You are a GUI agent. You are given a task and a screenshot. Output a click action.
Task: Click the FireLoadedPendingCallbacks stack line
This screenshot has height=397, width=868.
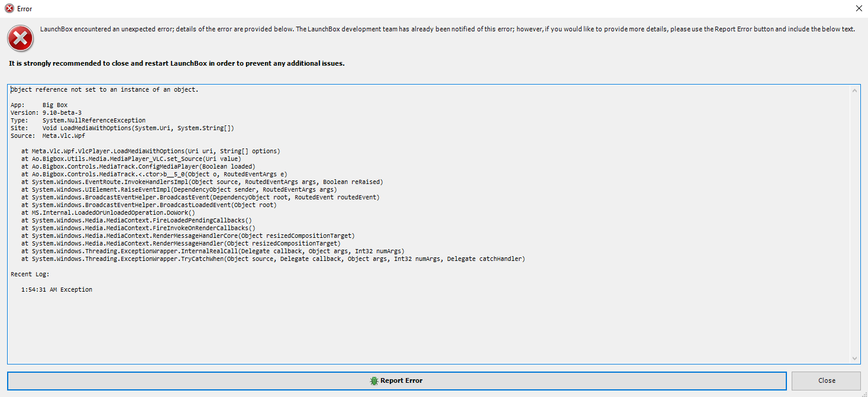click(x=137, y=220)
